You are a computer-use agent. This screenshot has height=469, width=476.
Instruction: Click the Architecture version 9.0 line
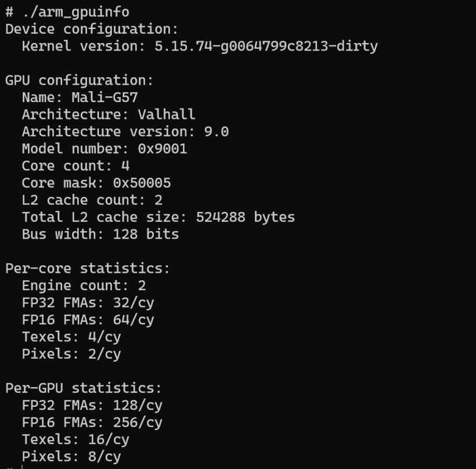[125, 132]
